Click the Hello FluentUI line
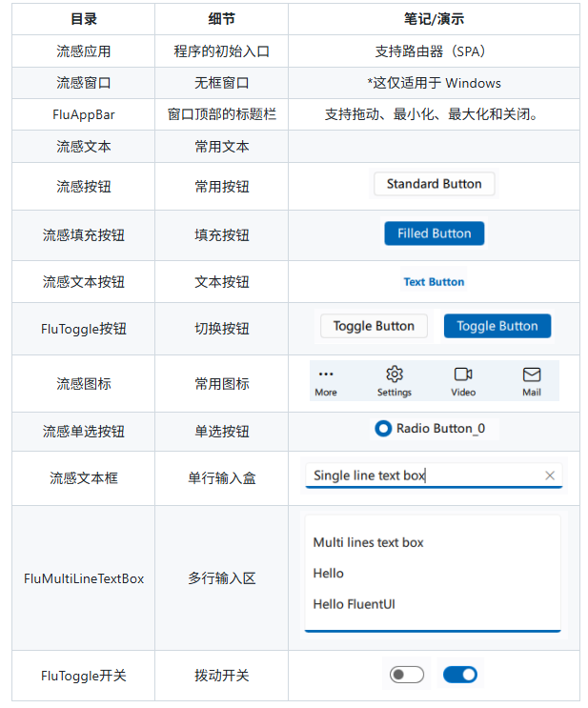 click(x=355, y=604)
